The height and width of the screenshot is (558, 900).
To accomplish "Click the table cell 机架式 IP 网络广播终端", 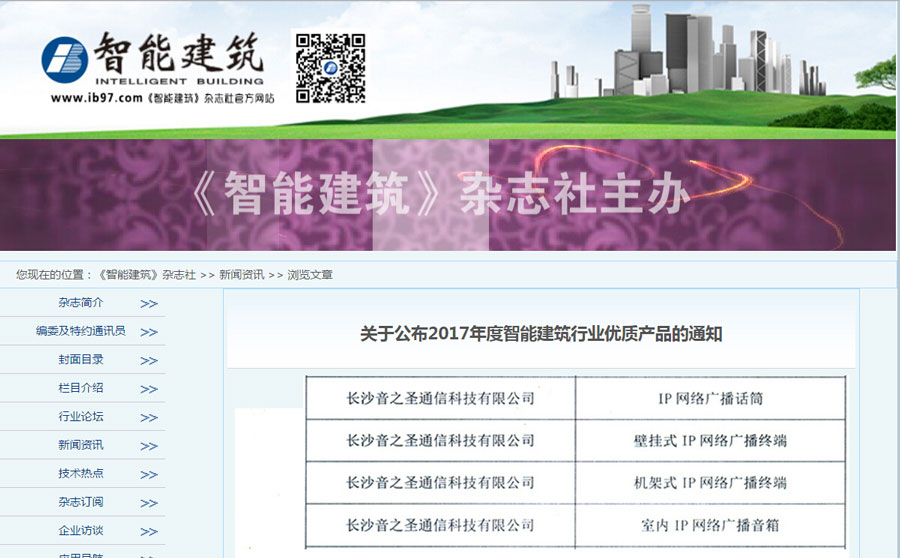I will click(x=711, y=483).
